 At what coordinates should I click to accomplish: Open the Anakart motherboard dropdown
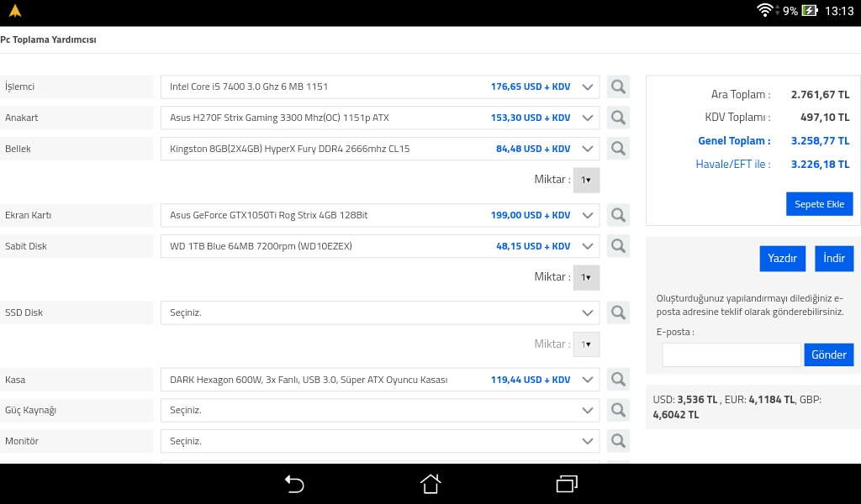[380, 118]
